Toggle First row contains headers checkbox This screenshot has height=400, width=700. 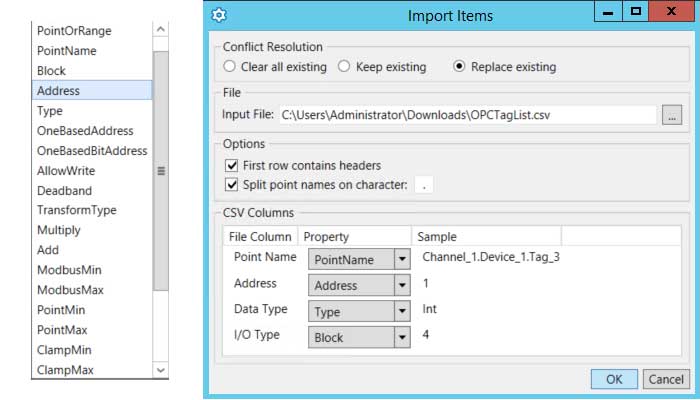coord(232,165)
